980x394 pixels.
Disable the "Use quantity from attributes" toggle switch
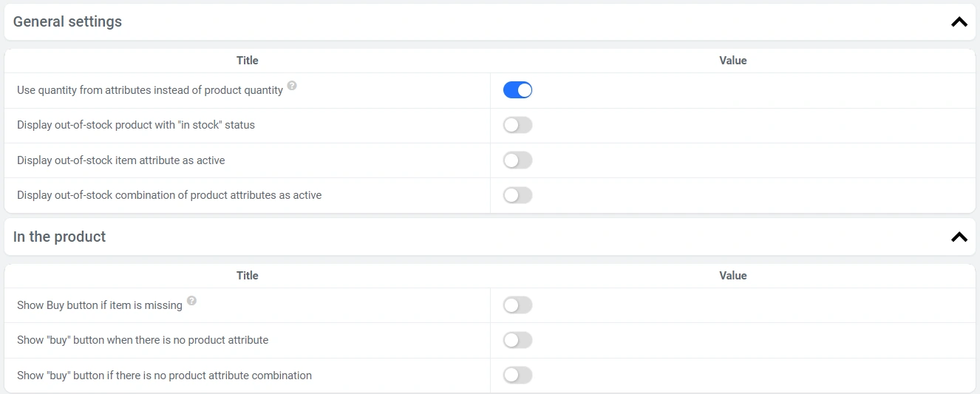[517, 90]
